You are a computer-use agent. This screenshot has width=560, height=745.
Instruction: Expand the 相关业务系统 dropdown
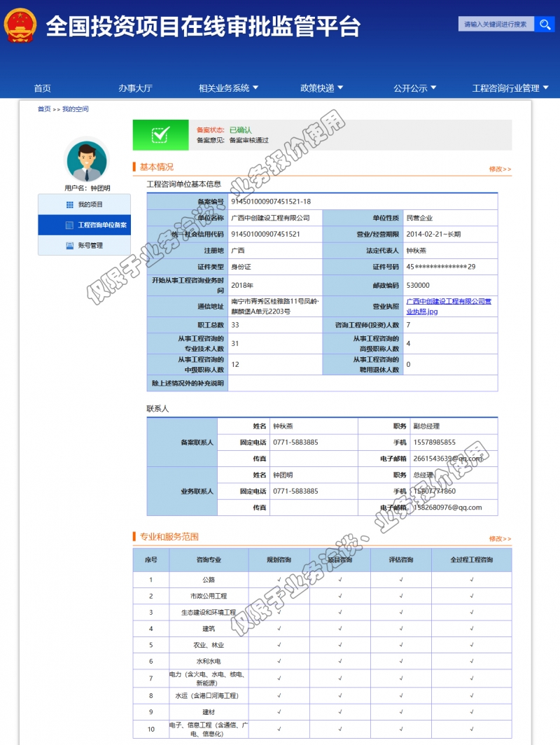223,88
